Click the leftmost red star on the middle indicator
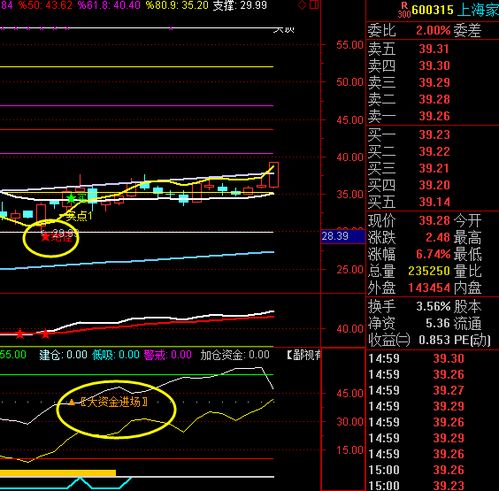Viewport: 499px width, 491px height. (20, 333)
